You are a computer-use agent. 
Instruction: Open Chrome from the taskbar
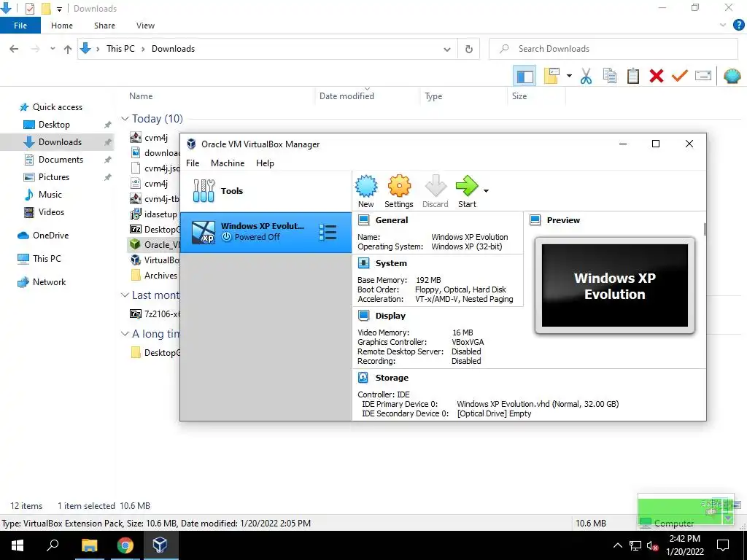125,545
